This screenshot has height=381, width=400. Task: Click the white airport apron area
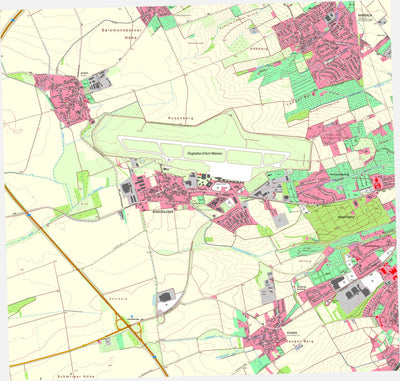coord(230,172)
